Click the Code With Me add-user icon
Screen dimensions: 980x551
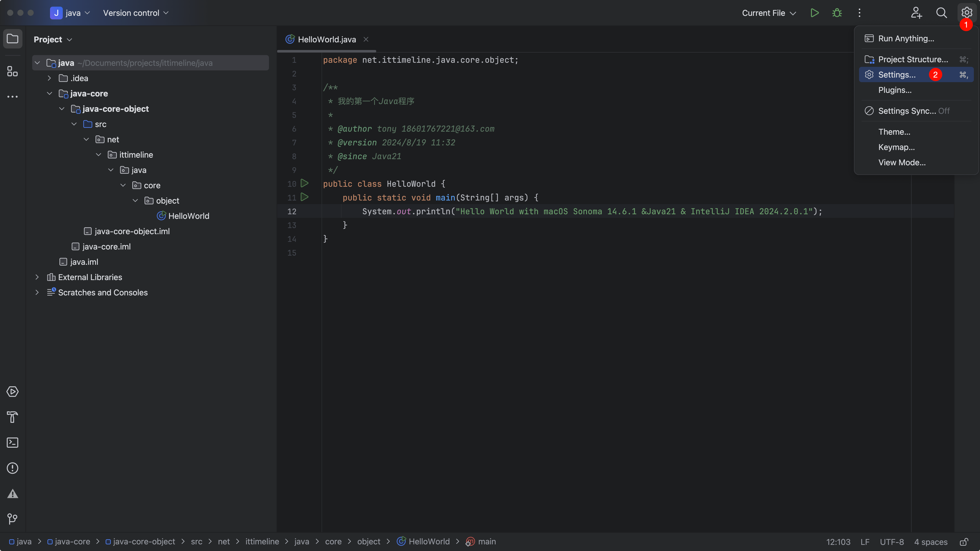916,13
